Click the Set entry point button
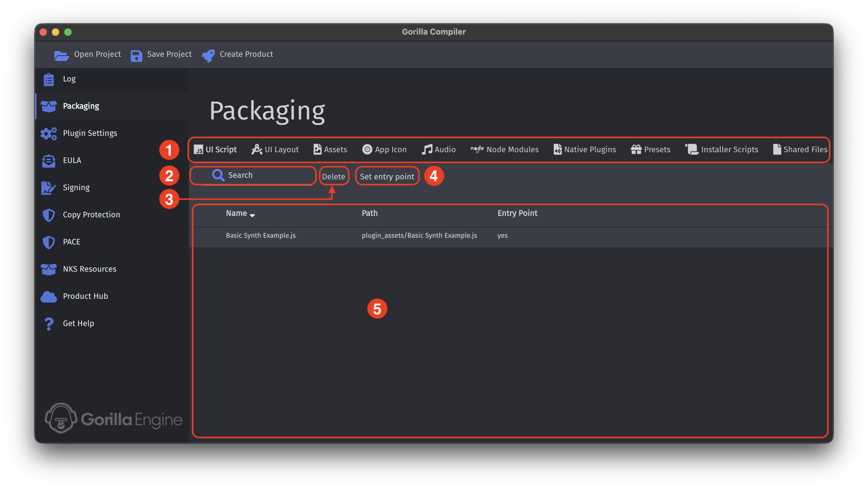This screenshot has height=489, width=868. [387, 177]
